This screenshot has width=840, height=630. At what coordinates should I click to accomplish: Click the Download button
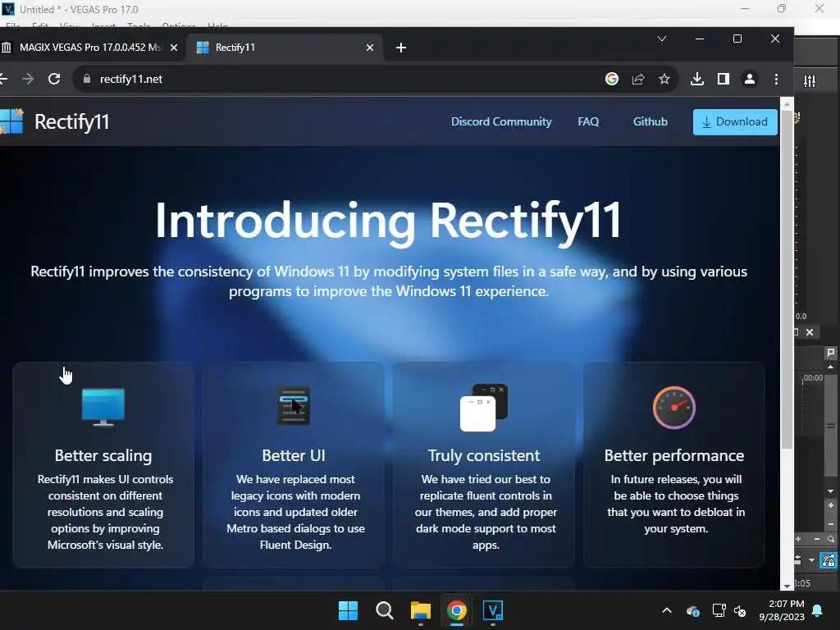735,122
